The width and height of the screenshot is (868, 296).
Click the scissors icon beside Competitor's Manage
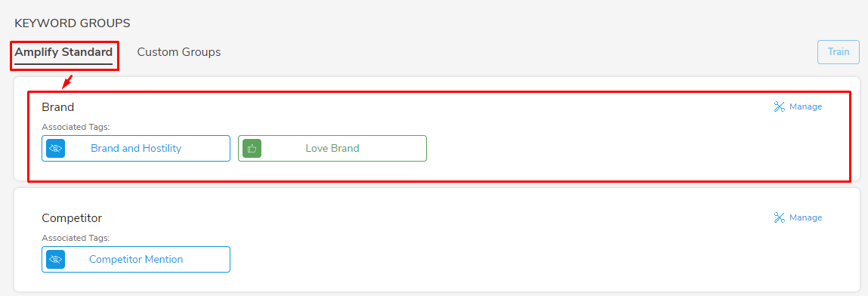tap(780, 218)
